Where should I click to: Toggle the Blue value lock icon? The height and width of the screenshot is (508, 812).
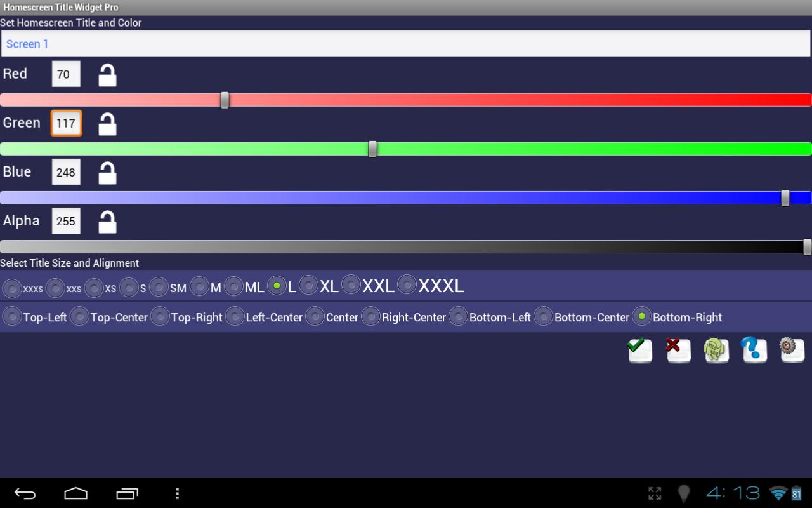click(x=107, y=173)
